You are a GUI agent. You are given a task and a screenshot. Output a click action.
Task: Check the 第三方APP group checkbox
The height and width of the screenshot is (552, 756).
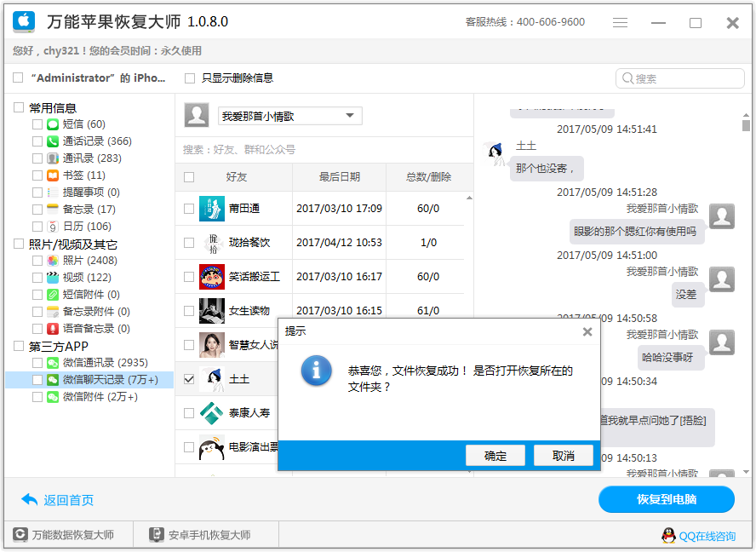[19, 346]
